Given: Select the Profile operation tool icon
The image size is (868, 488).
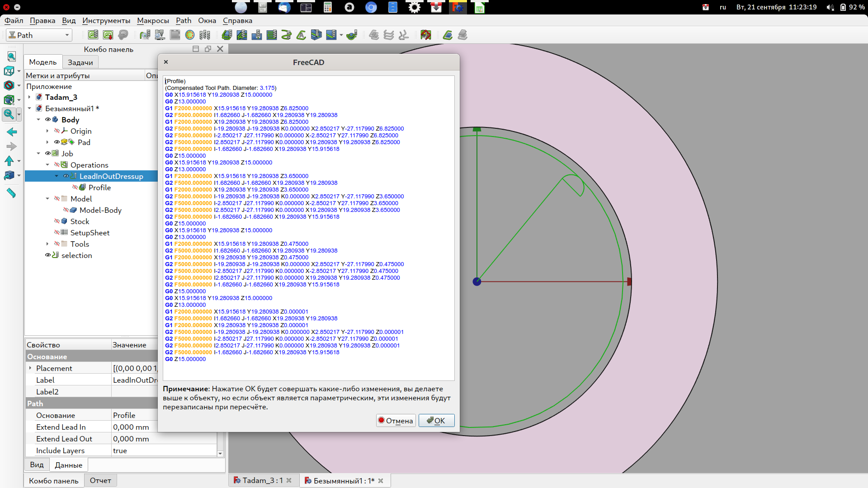Looking at the screenshot, I should coord(227,35).
